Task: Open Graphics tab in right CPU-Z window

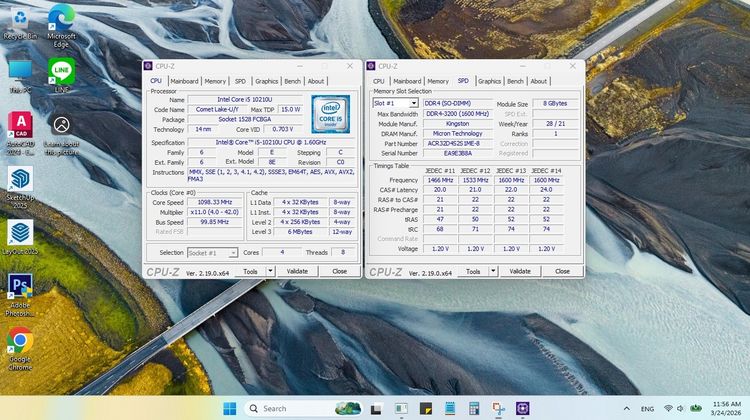Action: click(x=489, y=81)
